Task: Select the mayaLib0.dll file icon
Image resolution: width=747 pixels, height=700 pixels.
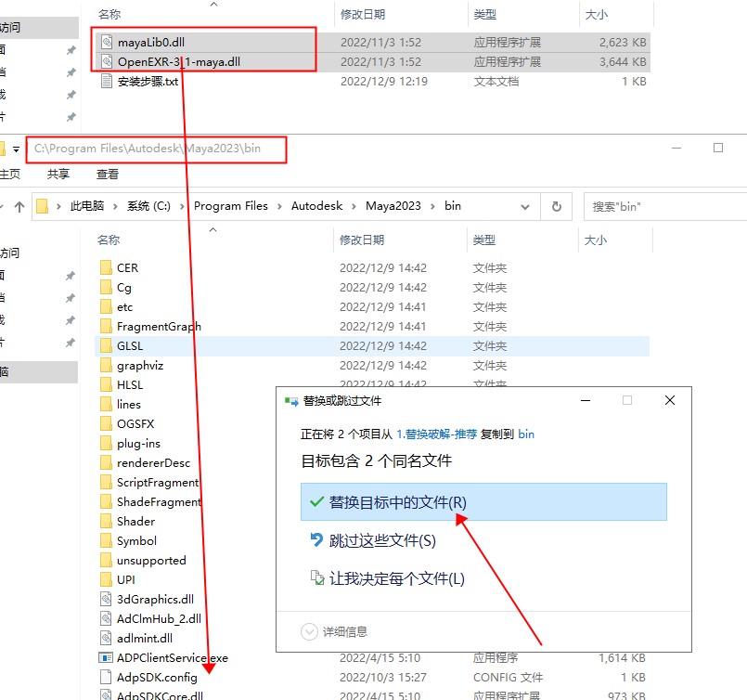Action: (108, 43)
